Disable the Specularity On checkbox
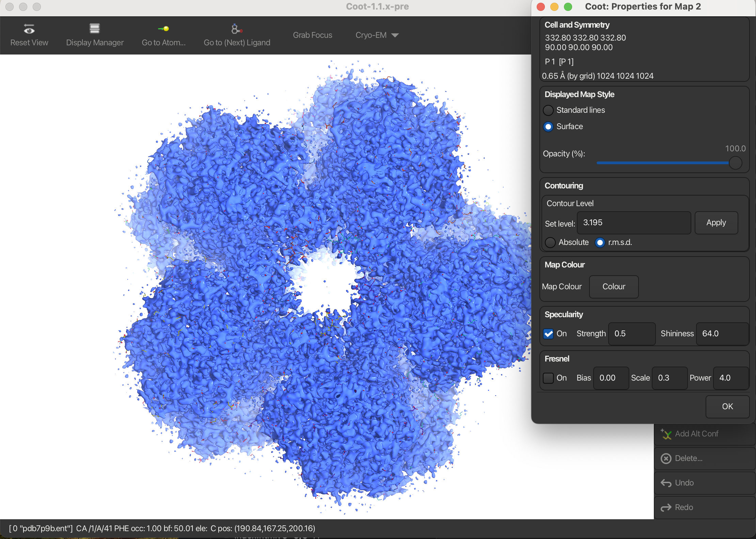Screen dimensions: 756x539 tap(548, 334)
